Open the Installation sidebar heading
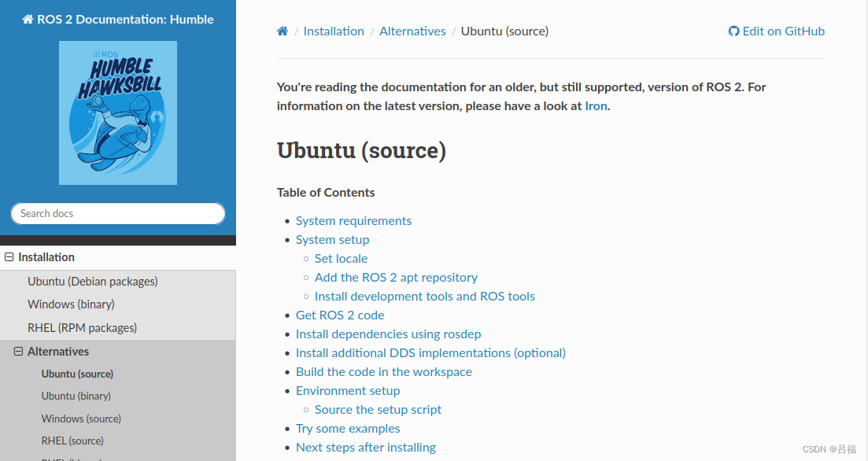This screenshot has height=461, width=868. [x=46, y=256]
